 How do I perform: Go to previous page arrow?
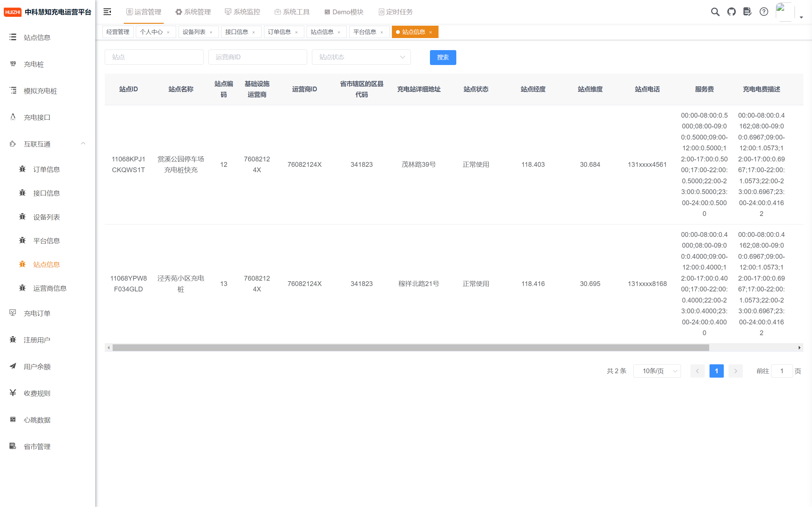coord(697,371)
